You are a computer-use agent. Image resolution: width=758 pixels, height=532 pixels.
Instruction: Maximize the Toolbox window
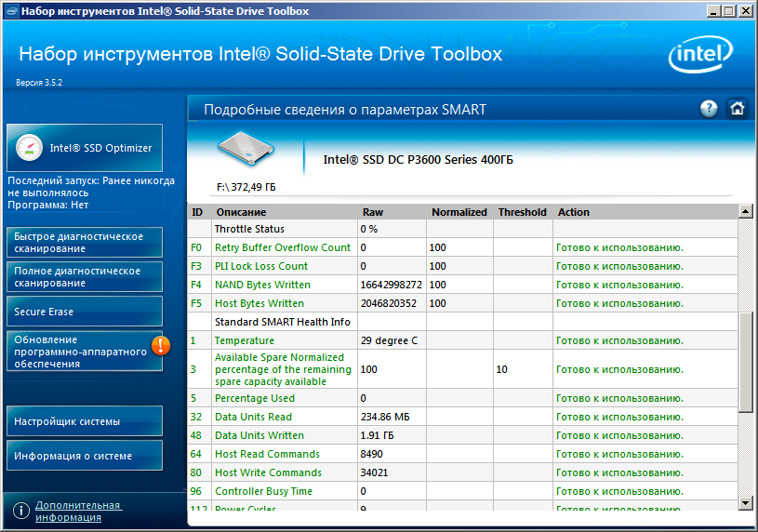point(729,10)
